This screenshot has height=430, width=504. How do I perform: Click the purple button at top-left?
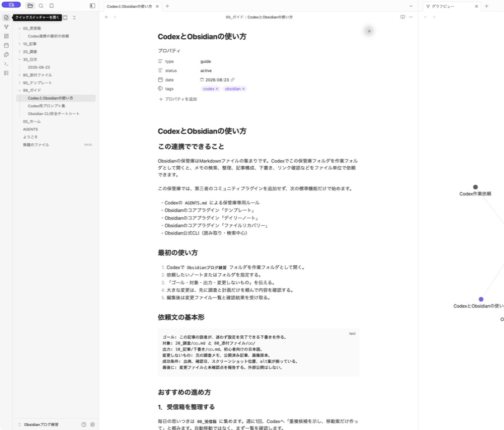click(11, 5)
